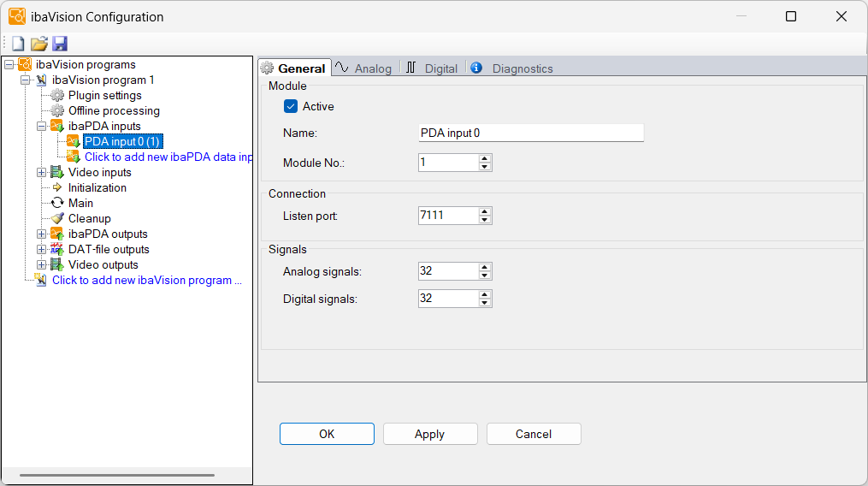This screenshot has height=486, width=868.
Task: Switch to the Diagnostics tab
Action: [x=512, y=68]
